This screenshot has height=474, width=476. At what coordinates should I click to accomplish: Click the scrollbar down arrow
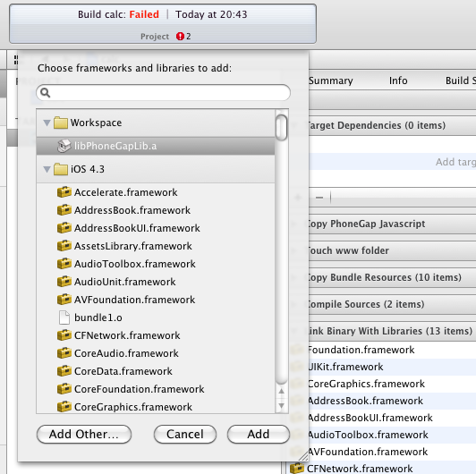[282, 406]
